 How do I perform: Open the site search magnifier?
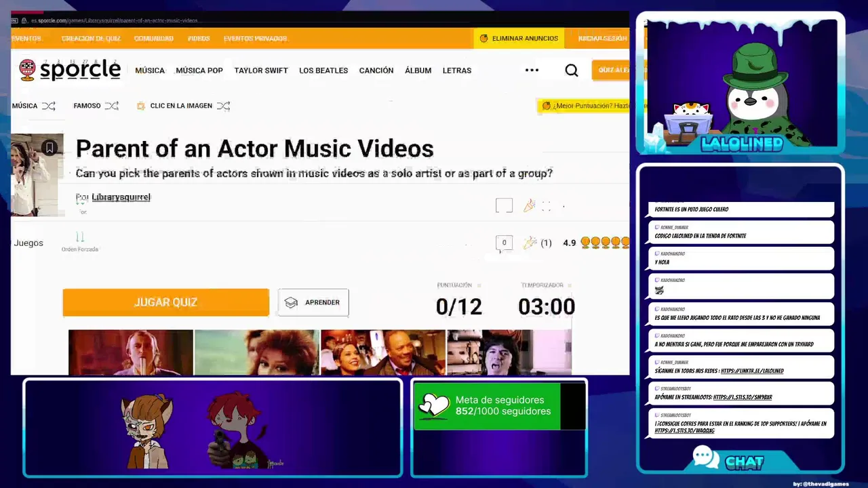click(572, 70)
